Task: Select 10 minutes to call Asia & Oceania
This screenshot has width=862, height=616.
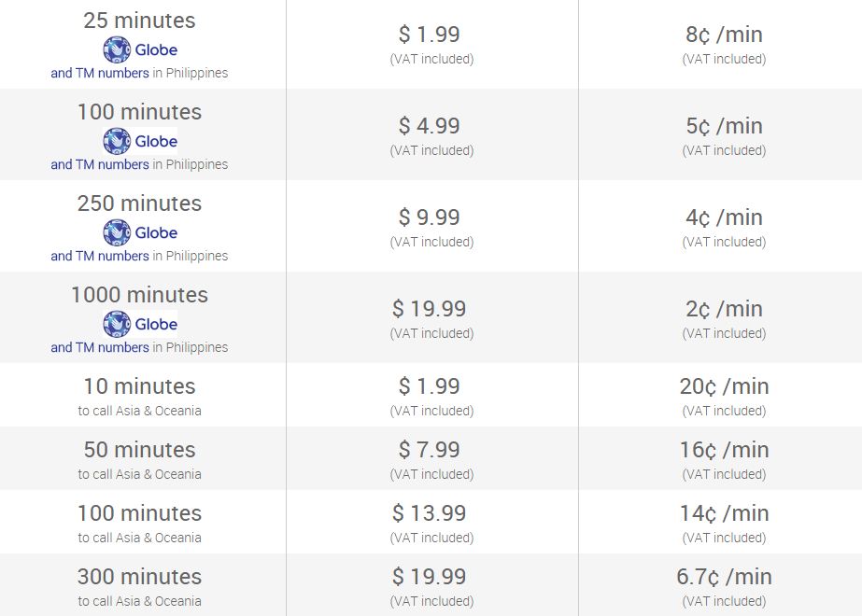Action: (x=140, y=386)
